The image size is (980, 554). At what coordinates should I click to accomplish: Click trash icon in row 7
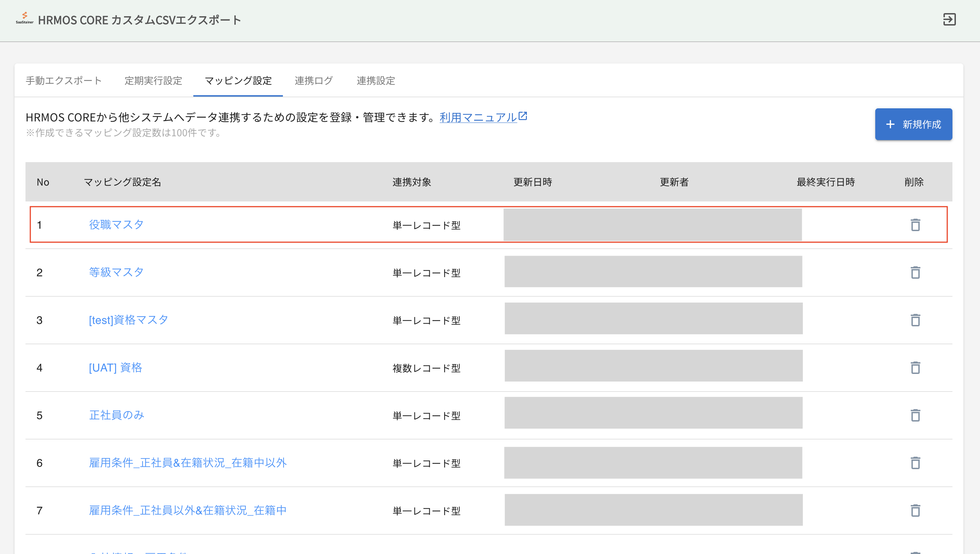pyautogui.click(x=915, y=511)
